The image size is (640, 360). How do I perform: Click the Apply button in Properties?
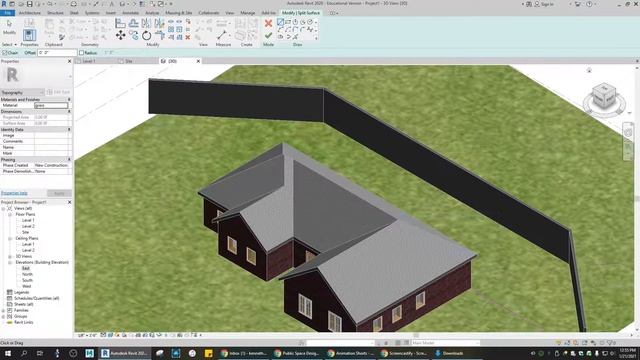(59, 193)
